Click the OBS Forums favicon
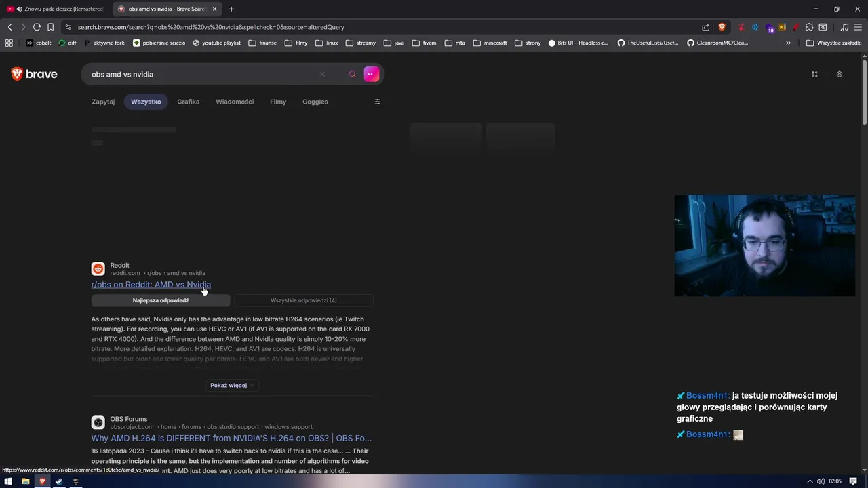 (x=98, y=423)
